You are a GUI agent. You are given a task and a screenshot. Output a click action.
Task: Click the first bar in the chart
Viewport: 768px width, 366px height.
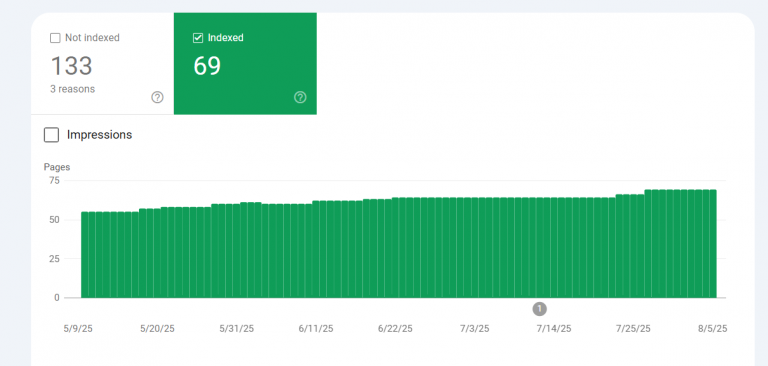click(85, 255)
